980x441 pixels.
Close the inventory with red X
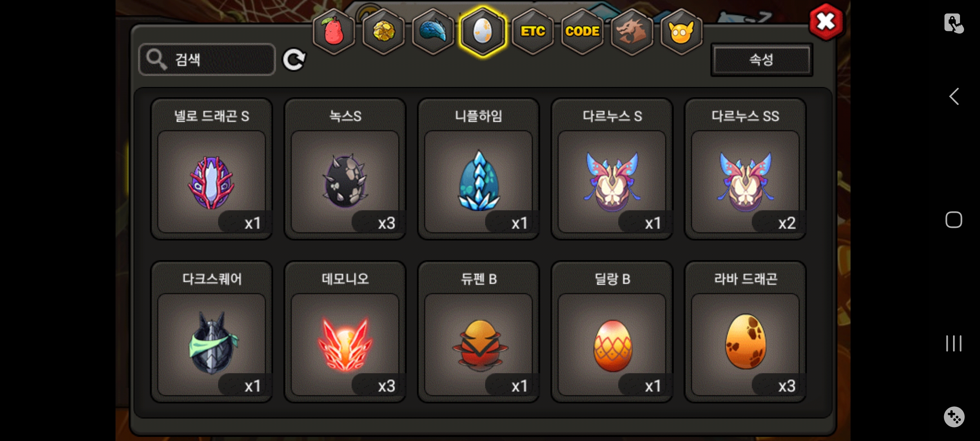[x=826, y=22]
